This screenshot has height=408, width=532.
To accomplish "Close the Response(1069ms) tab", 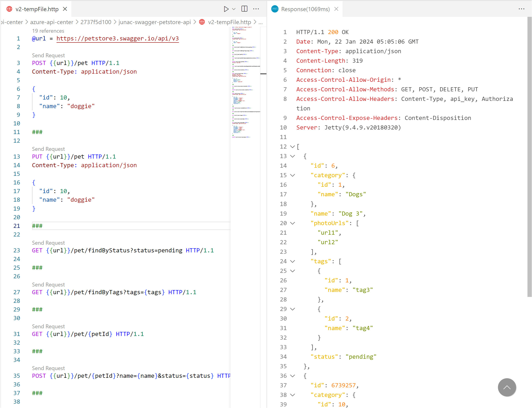I will point(336,9).
